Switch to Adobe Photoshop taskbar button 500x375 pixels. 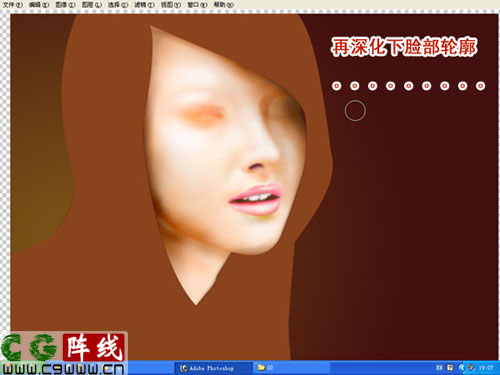[x=213, y=368]
